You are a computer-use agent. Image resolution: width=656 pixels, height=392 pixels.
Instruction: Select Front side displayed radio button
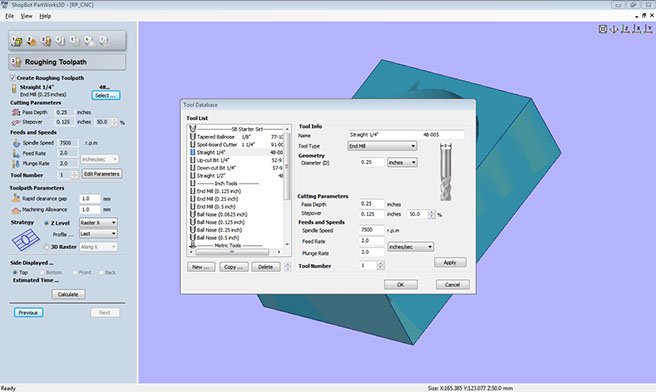coord(74,272)
